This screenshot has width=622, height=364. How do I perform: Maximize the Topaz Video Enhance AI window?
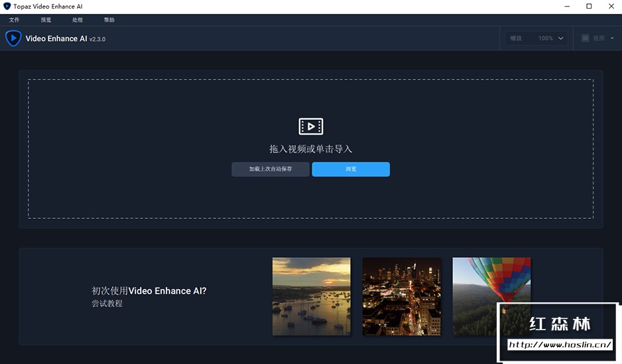point(589,7)
